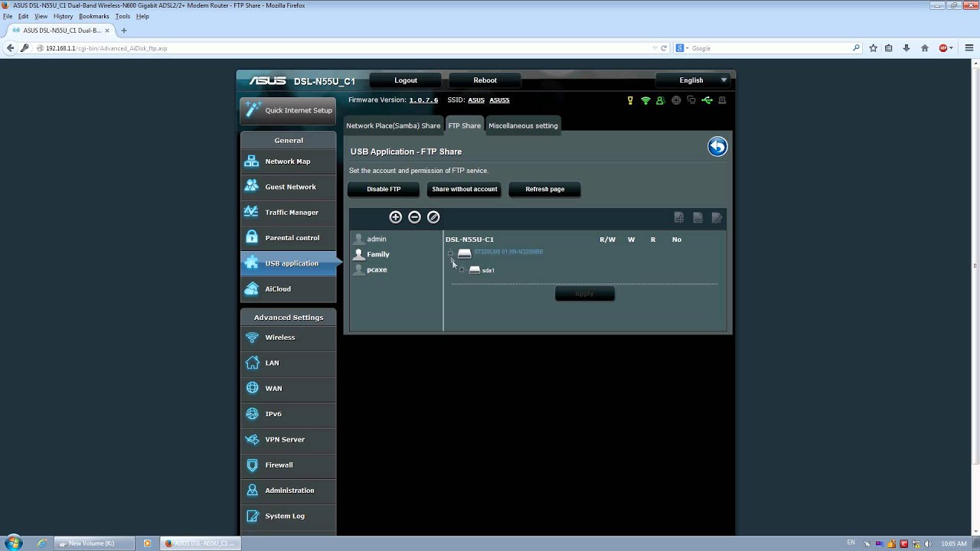Click Firefox bookmark star icon

pos(874,48)
